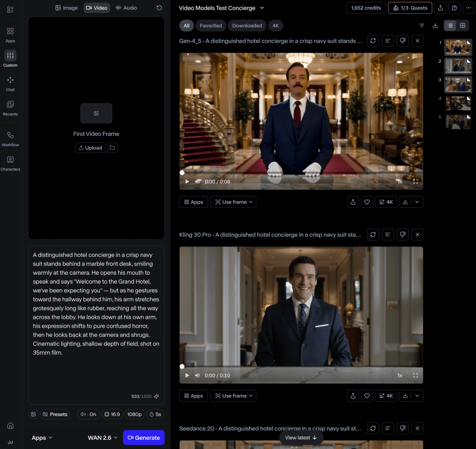Favorite the Gen-4_5 video with heart icon
Viewport: 476px width, 449px height.
pos(367,202)
